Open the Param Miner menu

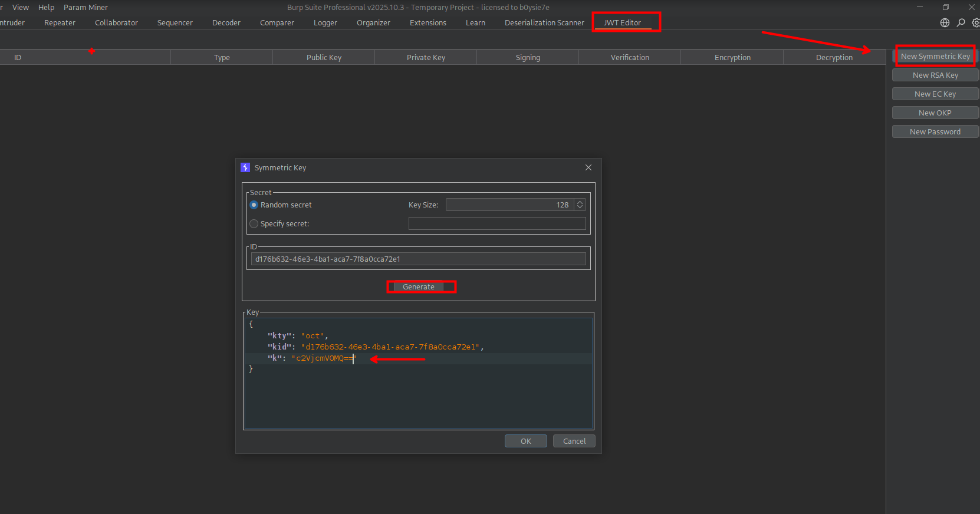click(x=85, y=8)
